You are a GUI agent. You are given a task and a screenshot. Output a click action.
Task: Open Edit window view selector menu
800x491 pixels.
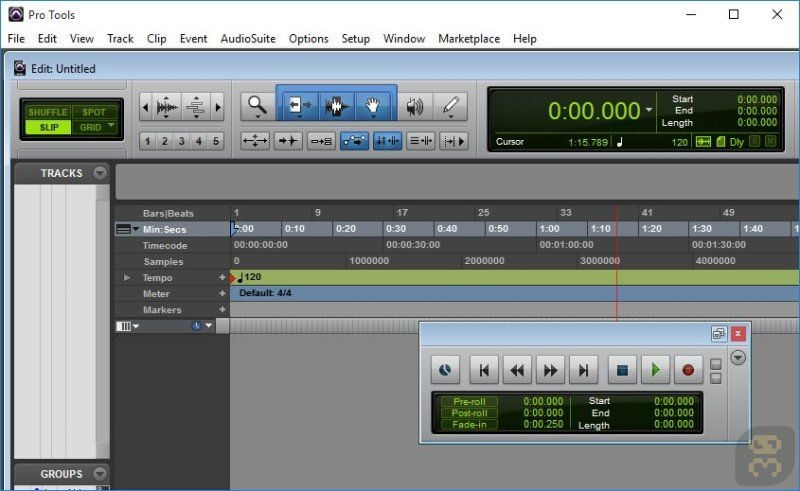[127, 326]
